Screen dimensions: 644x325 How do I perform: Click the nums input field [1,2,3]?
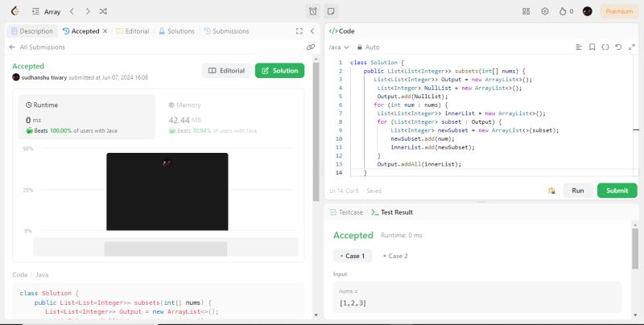click(477, 298)
